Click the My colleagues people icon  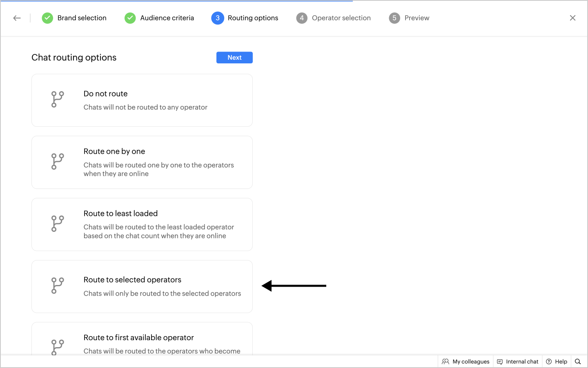coord(445,361)
